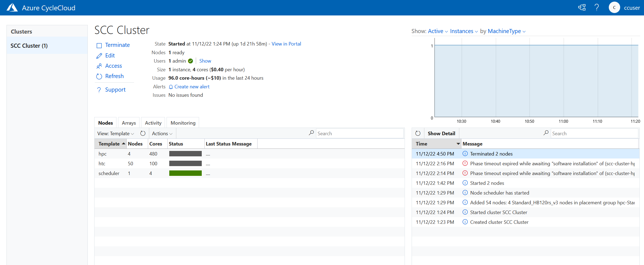Image resolution: width=644 pixels, height=265 pixels.
Task: Click info icon for Node scheduler started
Action: (465, 193)
